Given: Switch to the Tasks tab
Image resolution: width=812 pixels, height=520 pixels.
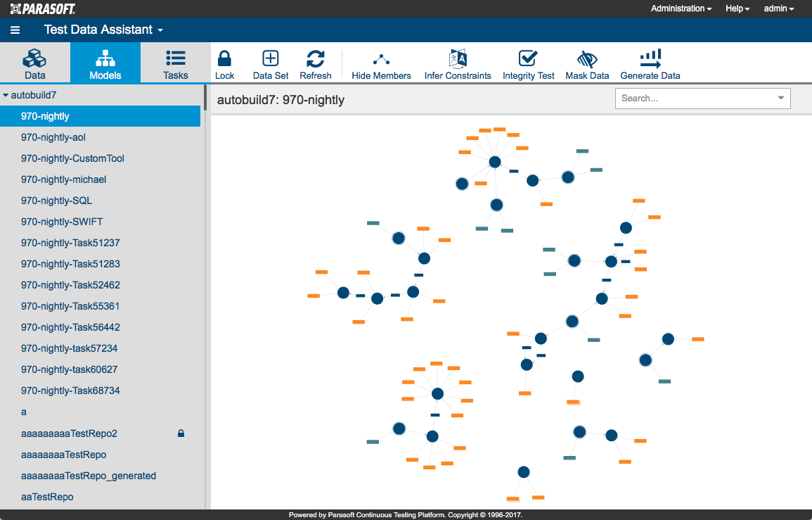Looking at the screenshot, I should pos(176,63).
